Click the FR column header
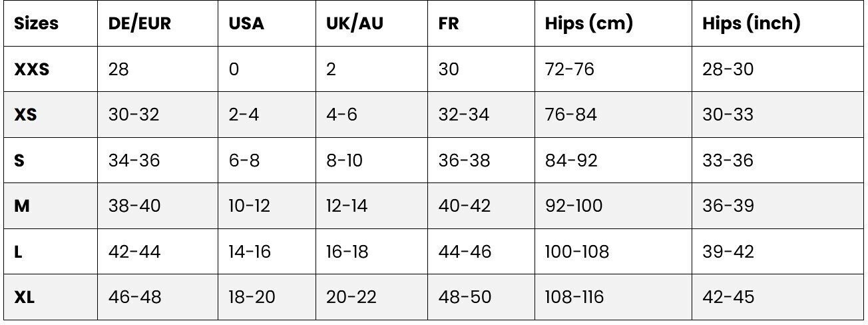Image resolution: width=868 pixels, height=325 pixels. tap(449, 23)
